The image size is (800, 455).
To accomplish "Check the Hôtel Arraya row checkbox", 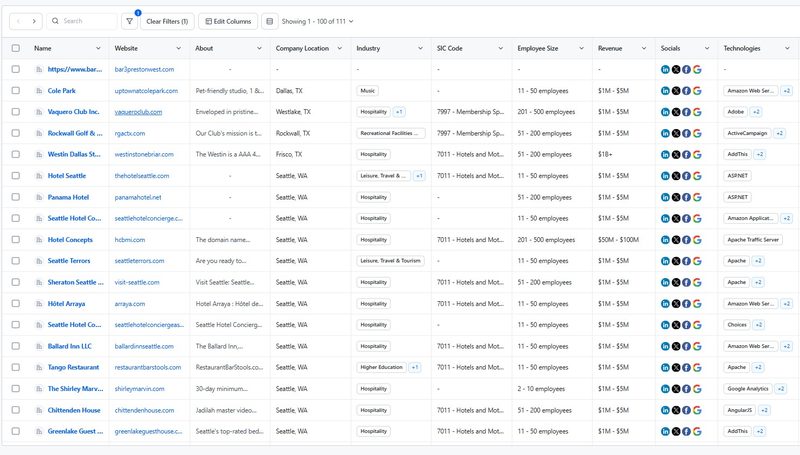I will pos(16,303).
